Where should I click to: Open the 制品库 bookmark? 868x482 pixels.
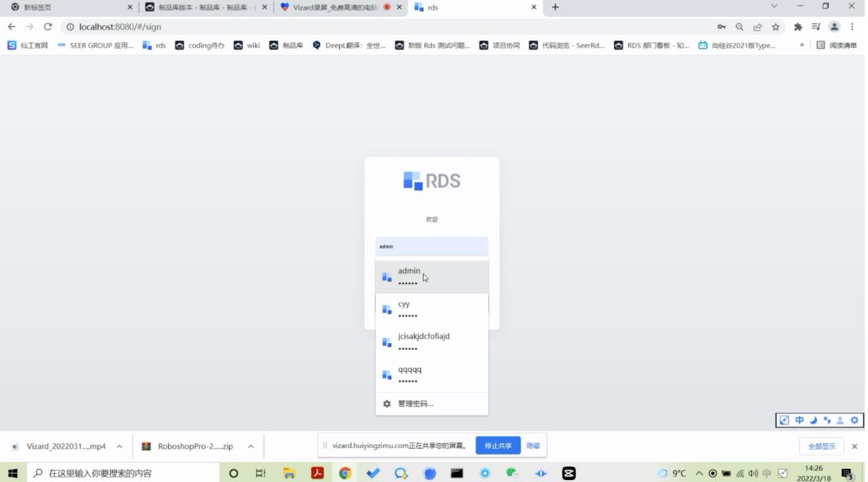point(286,45)
